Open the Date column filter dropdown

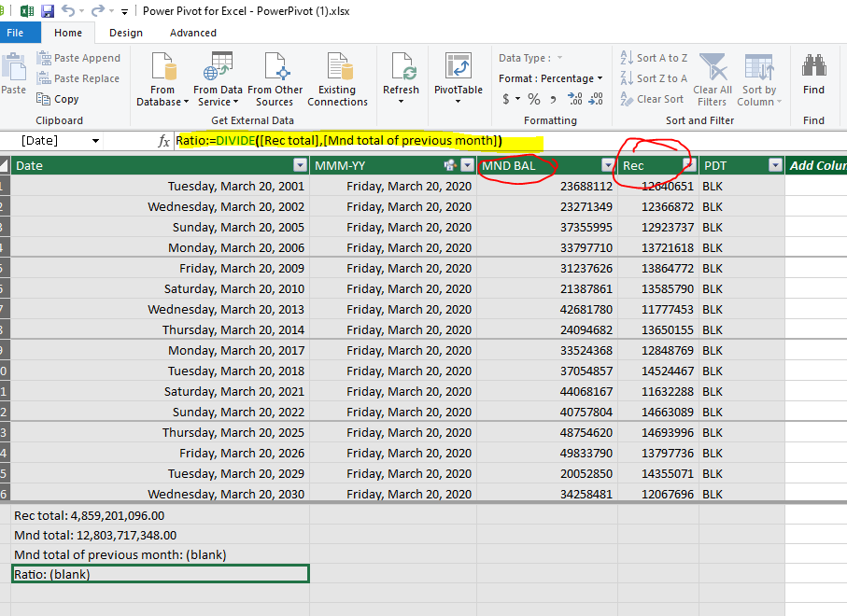(301, 165)
